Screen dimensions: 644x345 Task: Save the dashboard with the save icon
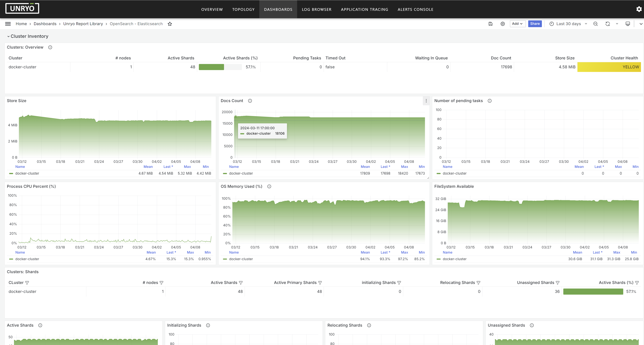[x=490, y=24]
